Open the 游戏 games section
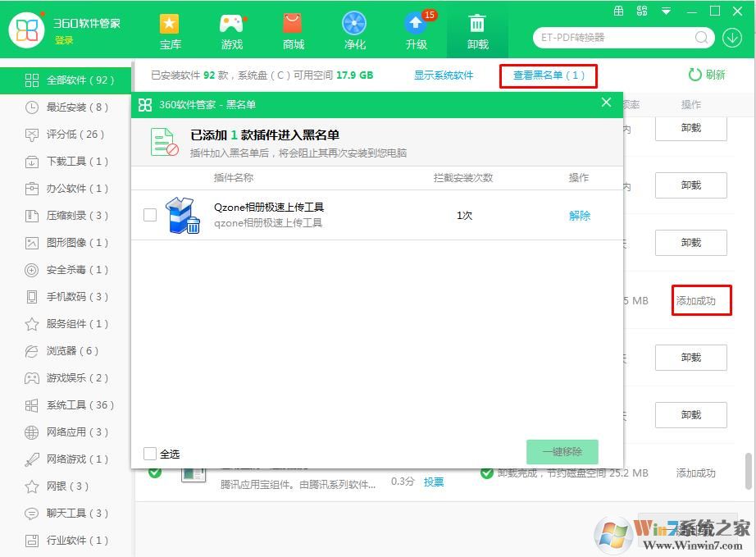 231,31
